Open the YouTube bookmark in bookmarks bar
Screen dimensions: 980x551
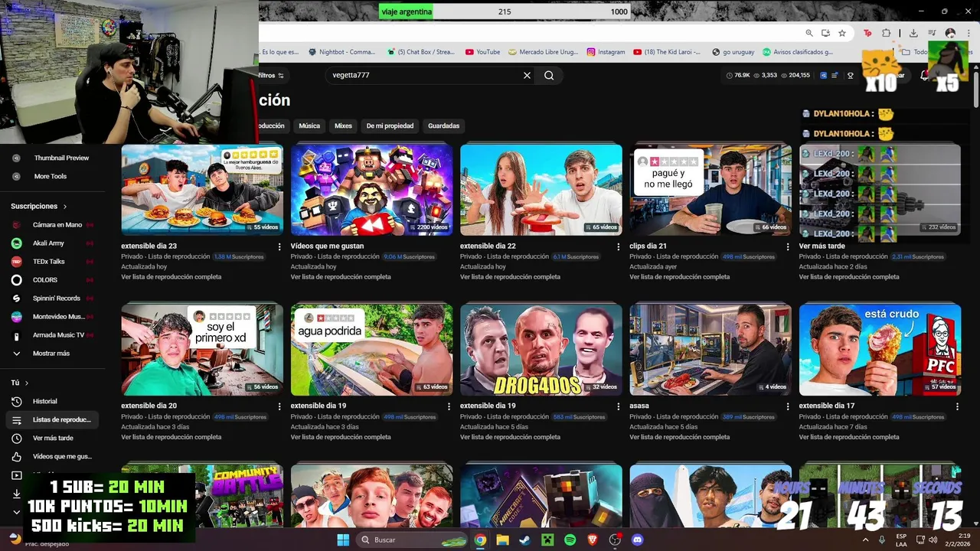coord(482,52)
